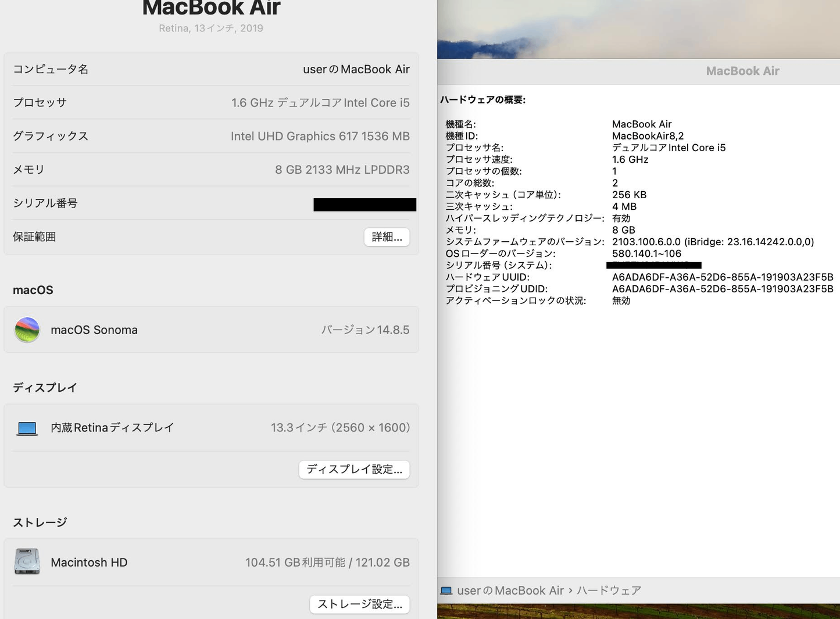Click the シリアル番号 label
The width and height of the screenshot is (840, 619).
click(x=45, y=203)
